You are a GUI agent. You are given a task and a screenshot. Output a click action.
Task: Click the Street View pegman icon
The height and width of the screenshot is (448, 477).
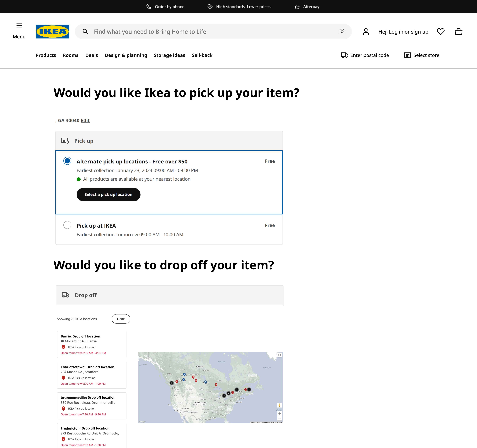(x=279, y=405)
